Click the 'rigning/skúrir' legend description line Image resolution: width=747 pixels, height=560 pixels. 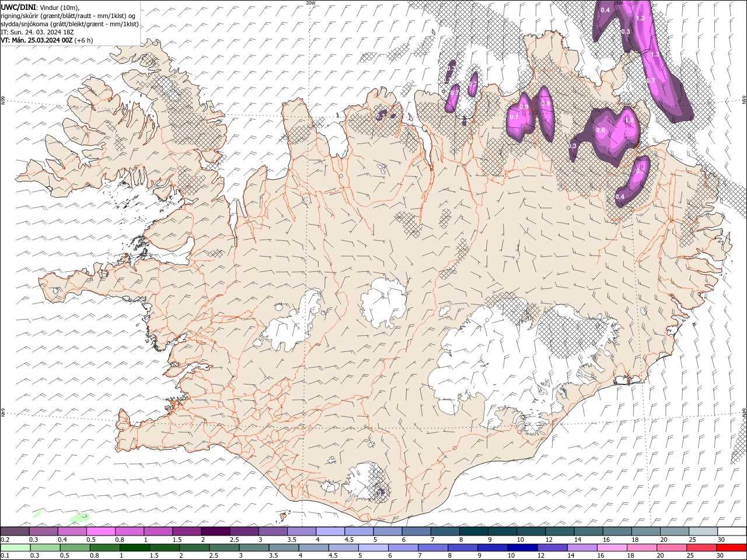(x=68, y=16)
